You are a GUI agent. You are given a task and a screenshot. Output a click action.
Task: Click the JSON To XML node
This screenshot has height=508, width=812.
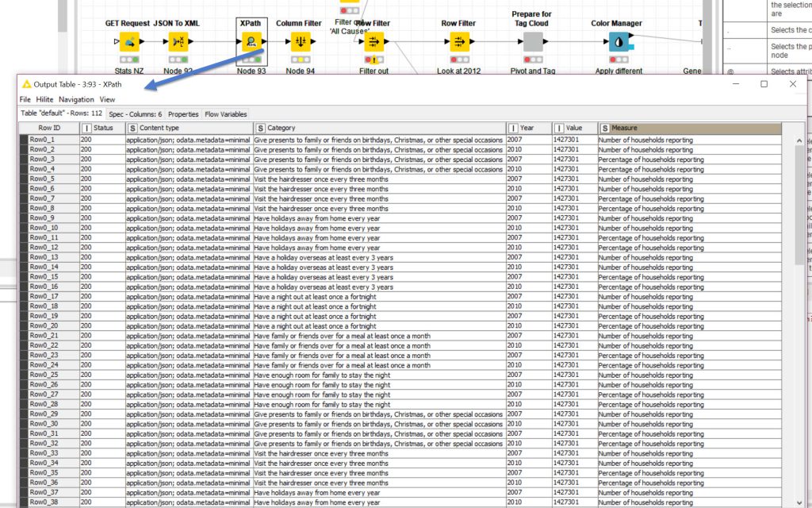point(178,42)
